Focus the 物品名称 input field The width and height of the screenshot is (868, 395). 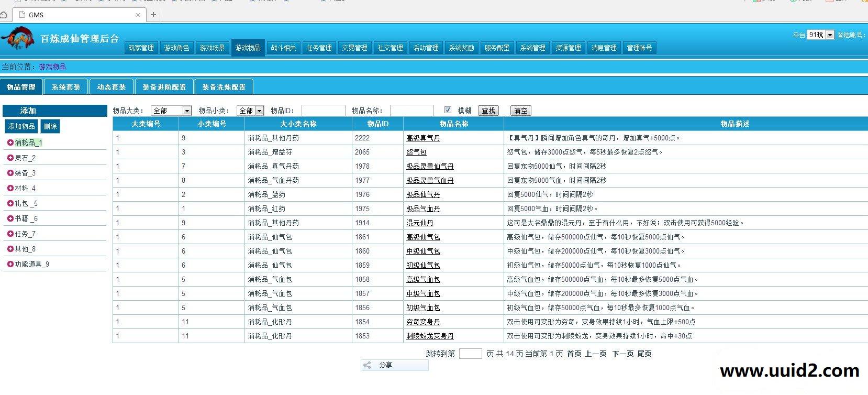click(x=412, y=111)
